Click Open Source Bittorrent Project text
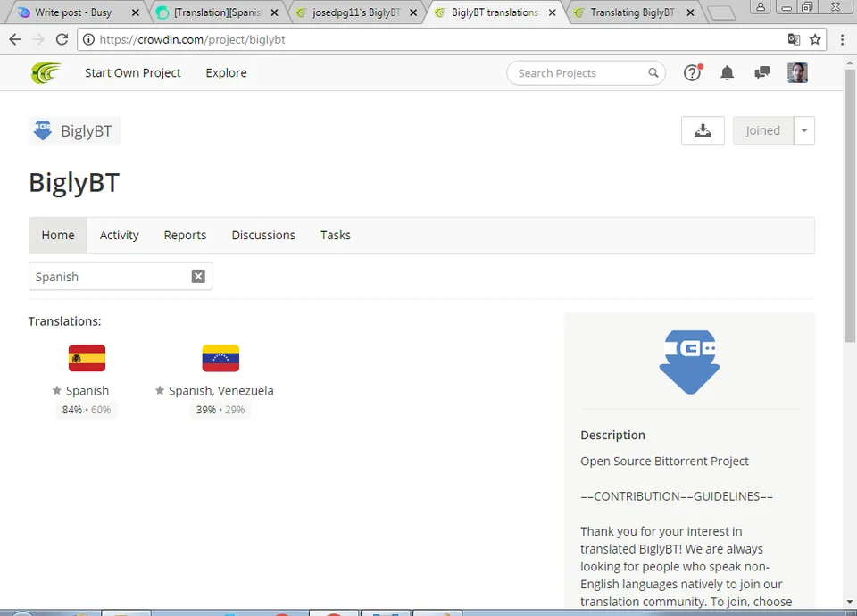 coord(664,462)
